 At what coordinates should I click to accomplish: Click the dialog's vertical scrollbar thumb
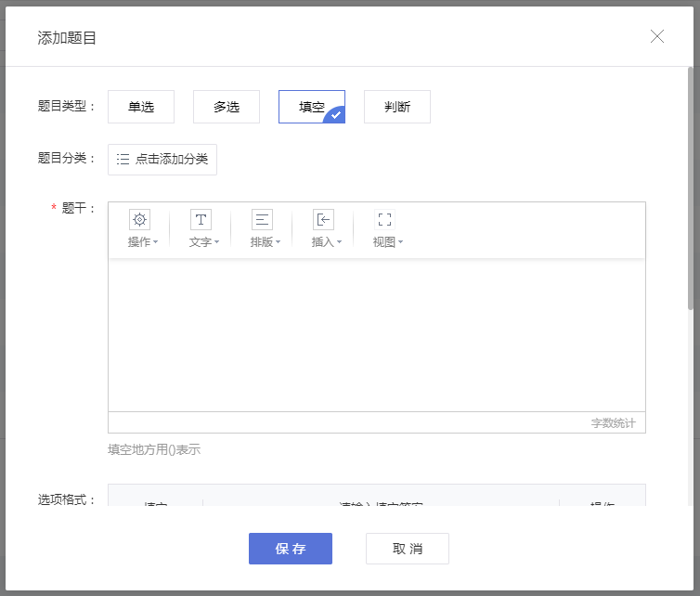tap(690, 188)
